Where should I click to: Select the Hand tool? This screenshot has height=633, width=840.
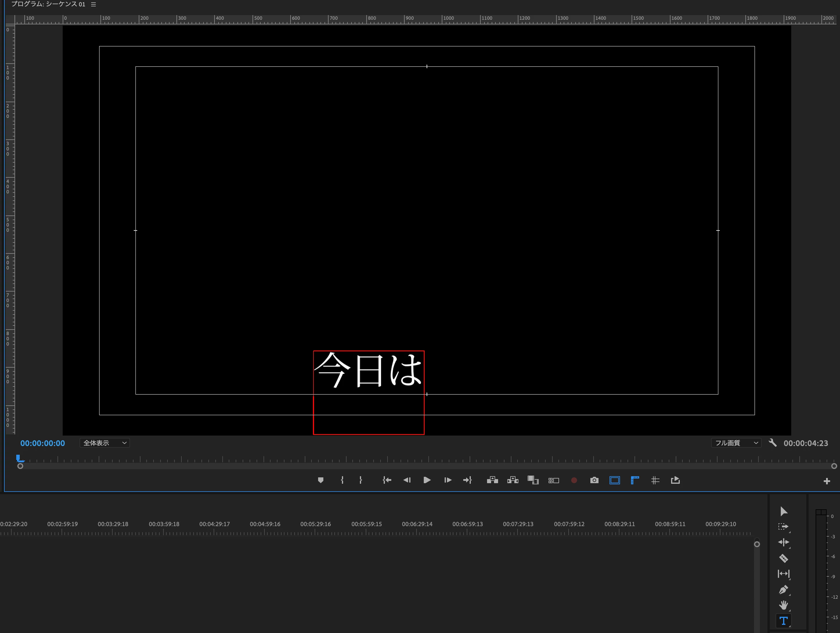point(783,605)
